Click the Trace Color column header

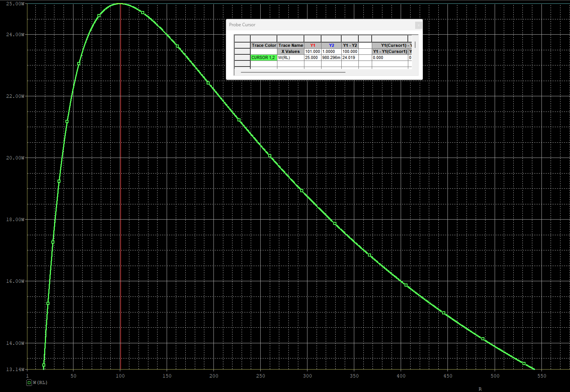click(264, 45)
